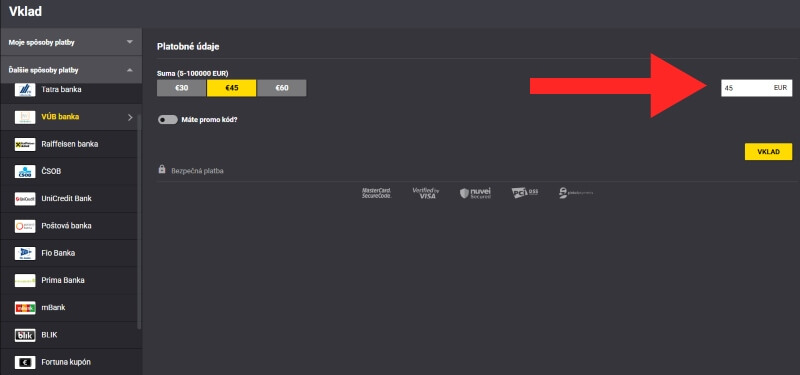
Task: Select VÚB banka payment method
Action: (69, 117)
